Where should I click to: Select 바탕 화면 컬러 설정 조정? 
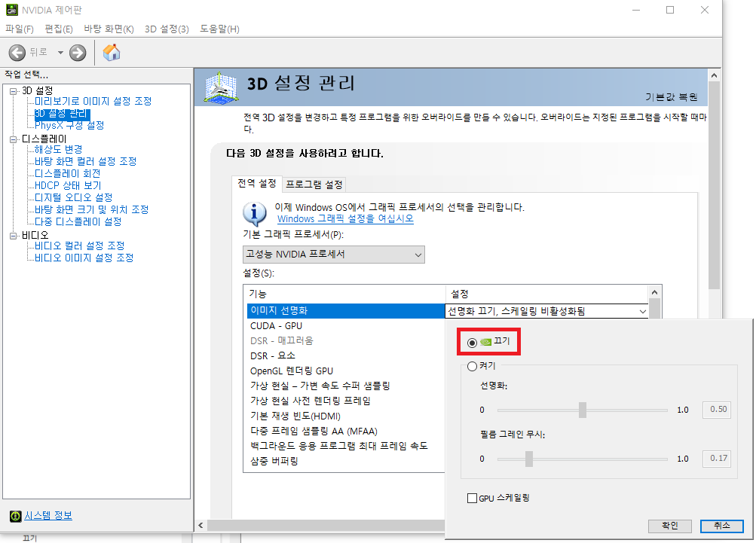point(85,161)
